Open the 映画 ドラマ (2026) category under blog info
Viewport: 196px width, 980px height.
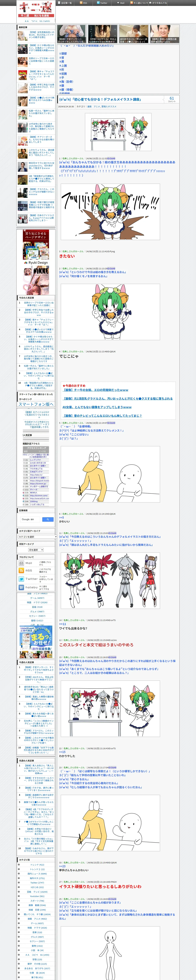[37, 602]
